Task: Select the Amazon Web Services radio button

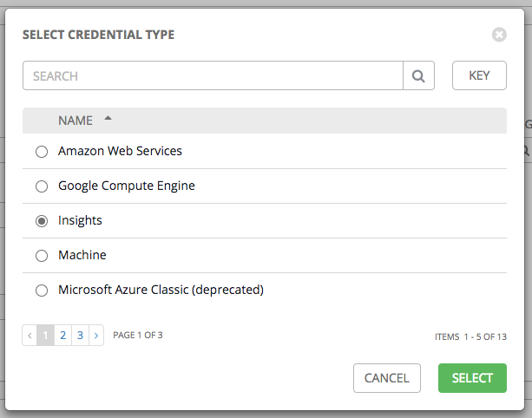Action: pos(42,152)
